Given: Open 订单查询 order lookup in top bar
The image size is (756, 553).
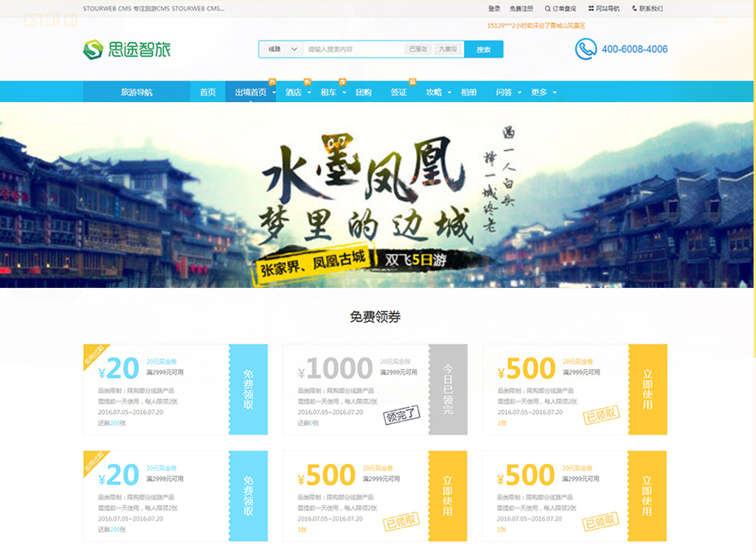Looking at the screenshot, I should (x=561, y=9).
